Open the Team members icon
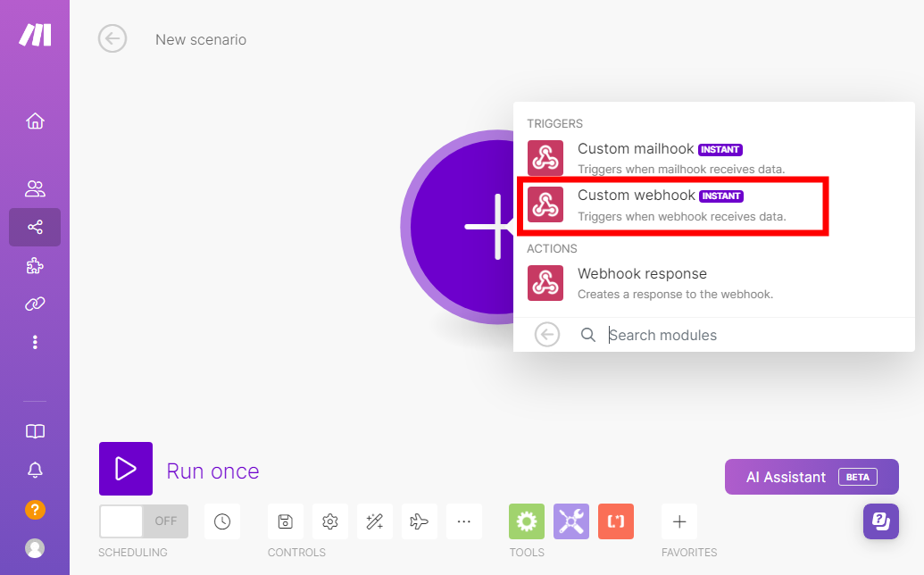 click(x=35, y=188)
